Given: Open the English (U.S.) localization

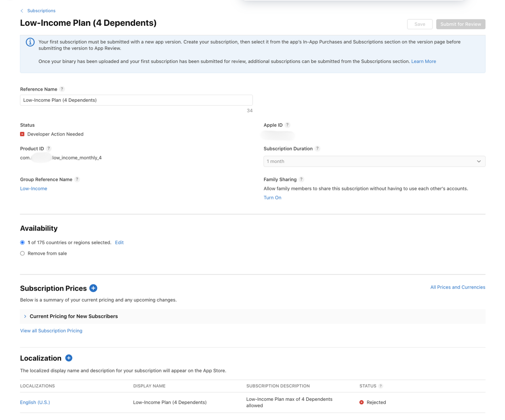Looking at the screenshot, I should (x=35, y=402).
